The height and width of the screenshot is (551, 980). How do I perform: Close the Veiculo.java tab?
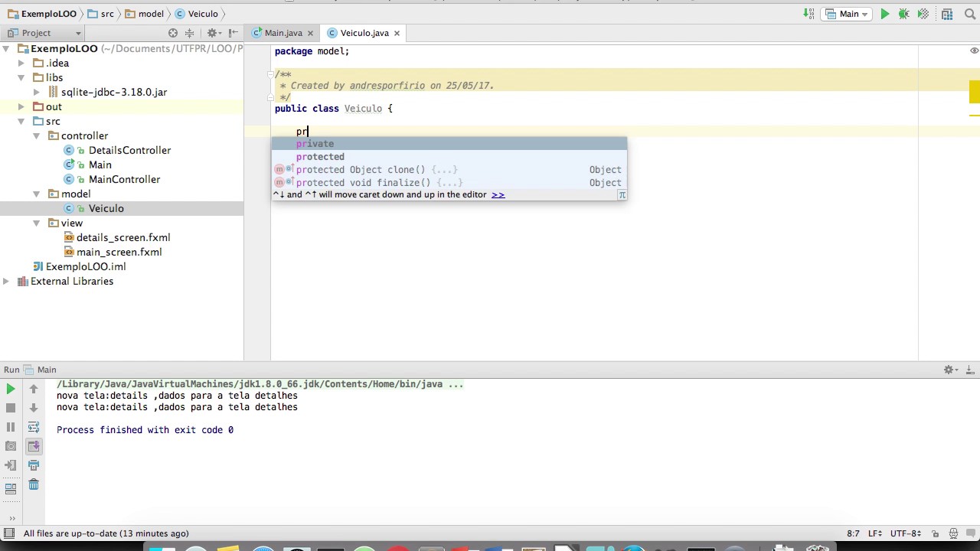[397, 33]
